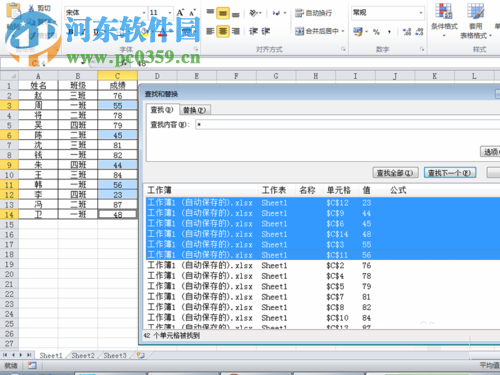Decrease the cell indent

253,31
